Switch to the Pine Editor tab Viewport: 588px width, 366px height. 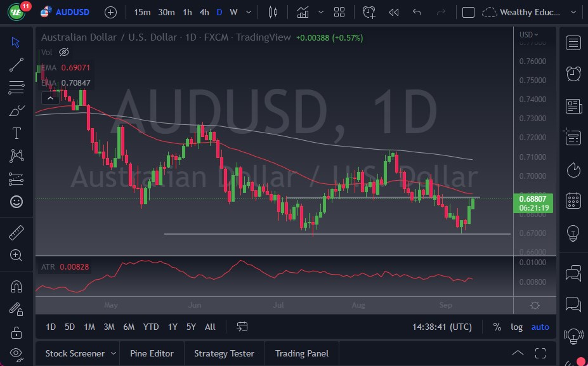[152, 353]
